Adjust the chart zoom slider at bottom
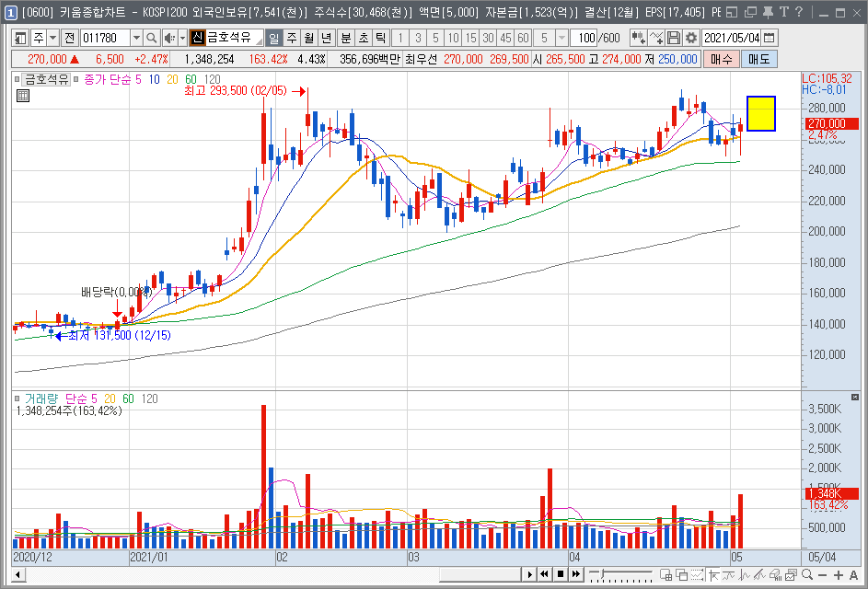868x589 pixels. (620, 574)
